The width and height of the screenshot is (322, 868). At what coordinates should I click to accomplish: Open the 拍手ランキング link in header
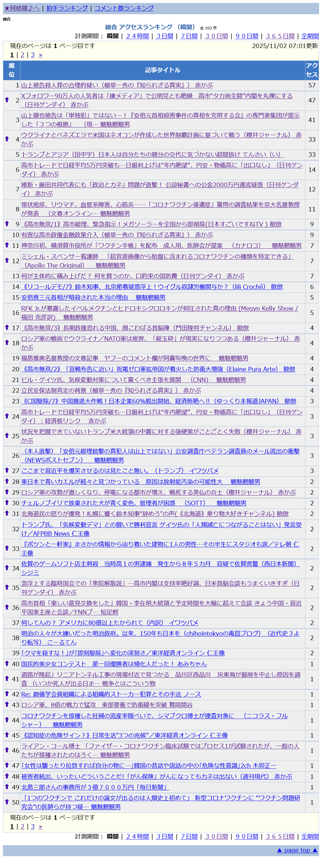point(67,8)
